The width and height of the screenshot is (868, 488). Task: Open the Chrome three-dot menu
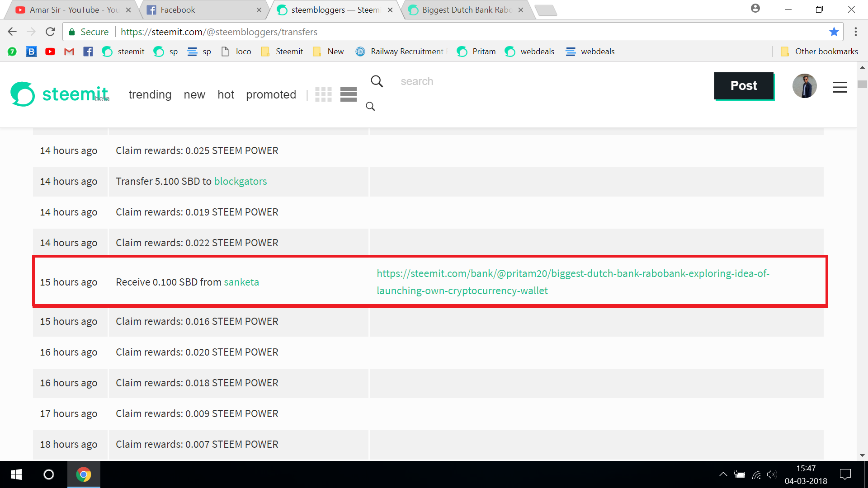[855, 32]
